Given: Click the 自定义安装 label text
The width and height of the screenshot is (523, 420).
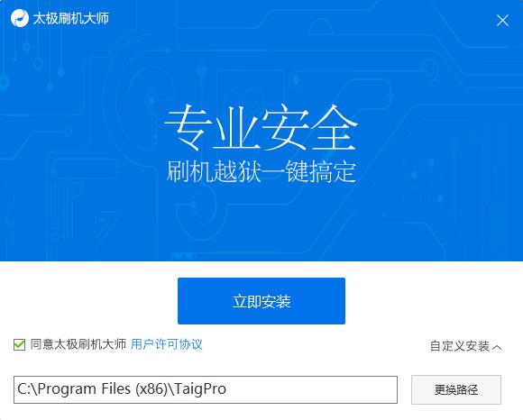Looking at the screenshot, I should pyautogui.click(x=460, y=346).
